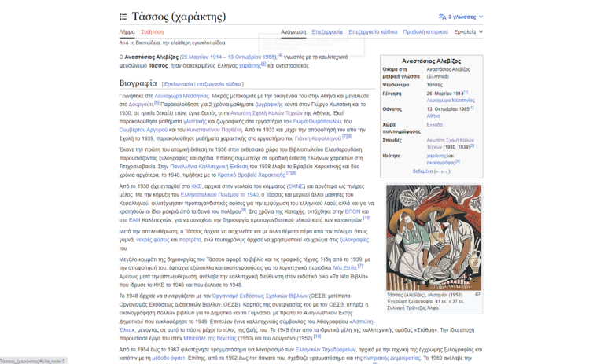Open Ανωτάτη Σχολή Καλών Τεχνών in biography text

coord(266,113)
